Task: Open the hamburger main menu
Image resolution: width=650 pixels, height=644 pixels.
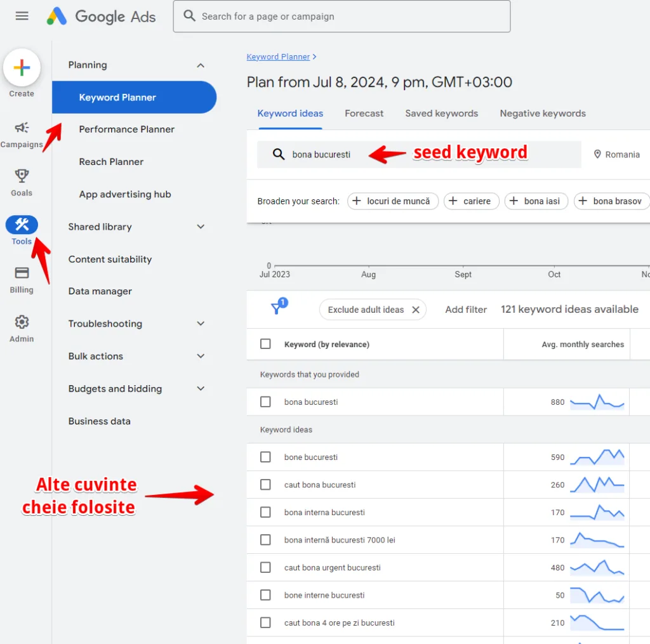Action: click(x=22, y=16)
